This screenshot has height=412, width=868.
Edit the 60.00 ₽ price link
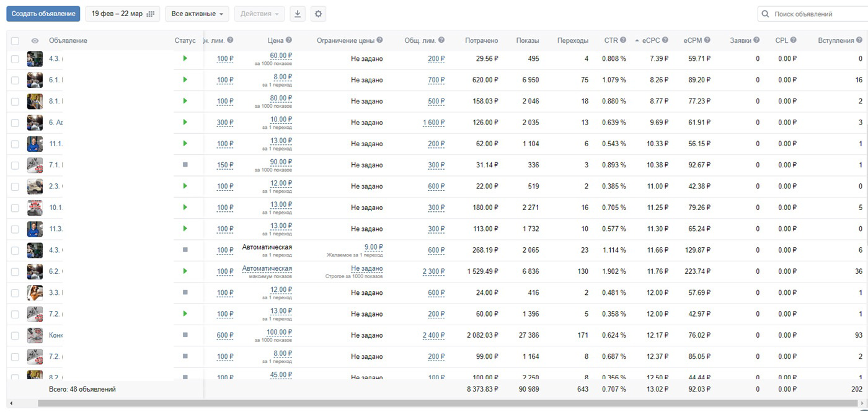(281, 56)
